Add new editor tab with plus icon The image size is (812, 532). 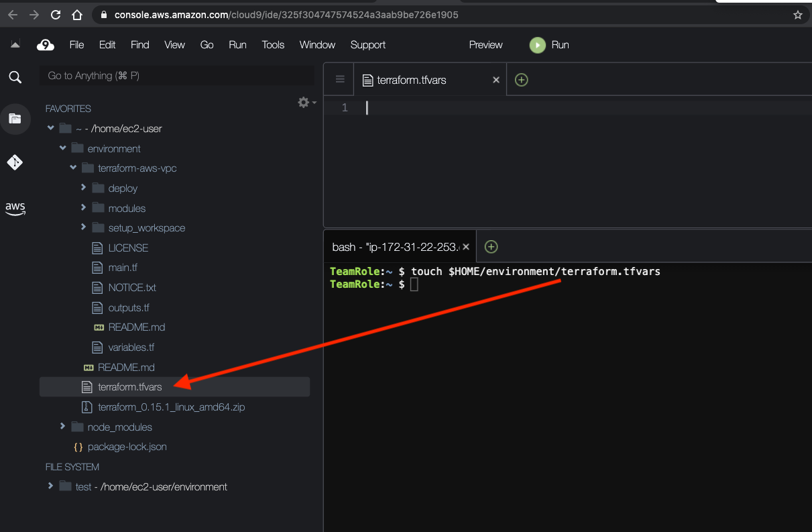coord(521,80)
